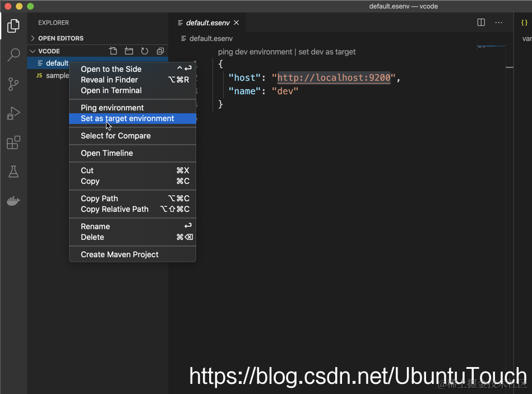Select the sample JS file in Explorer

click(x=57, y=75)
